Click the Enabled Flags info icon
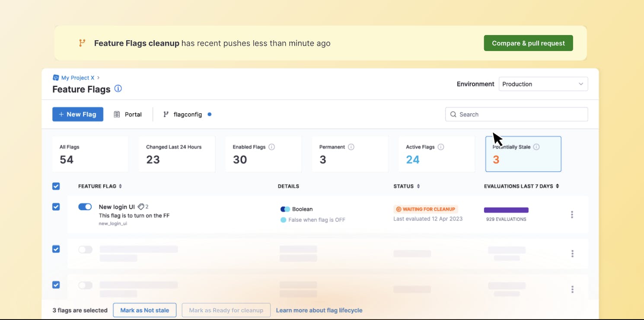This screenshot has height=320, width=644. [x=271, y=147]
